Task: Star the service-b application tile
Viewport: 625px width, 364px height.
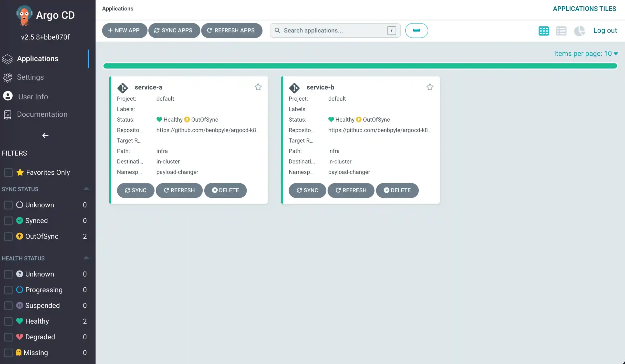Action: pos(430,87)
